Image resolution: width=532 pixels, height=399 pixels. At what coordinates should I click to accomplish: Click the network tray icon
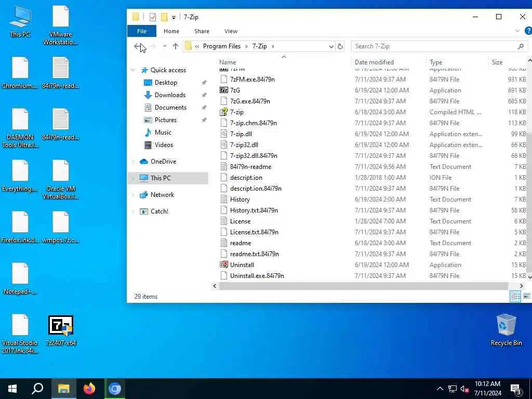pos(453,389)
